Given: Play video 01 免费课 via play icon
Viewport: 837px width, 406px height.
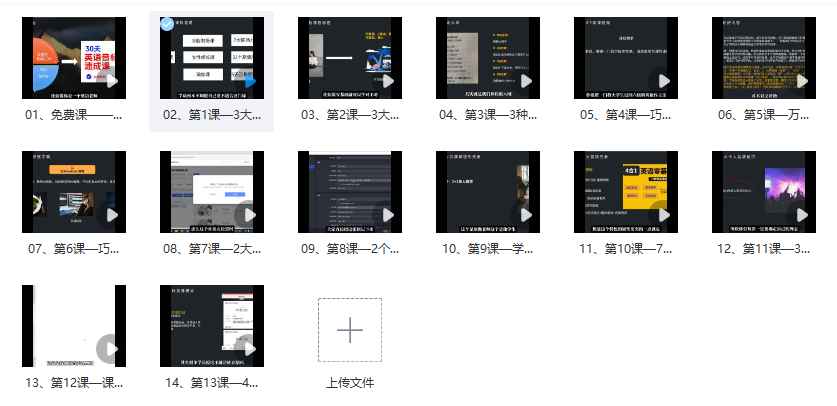Looking at the screenshot, I should click(111, 81).
